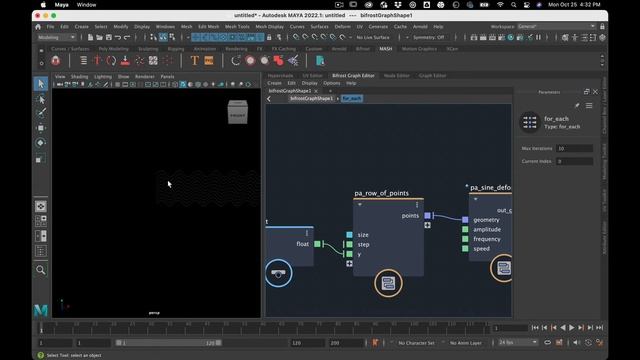The width and height of the screenshot is (640, 360).
Task: Click the for_each breadcrumb button
Action: [351, 99]
